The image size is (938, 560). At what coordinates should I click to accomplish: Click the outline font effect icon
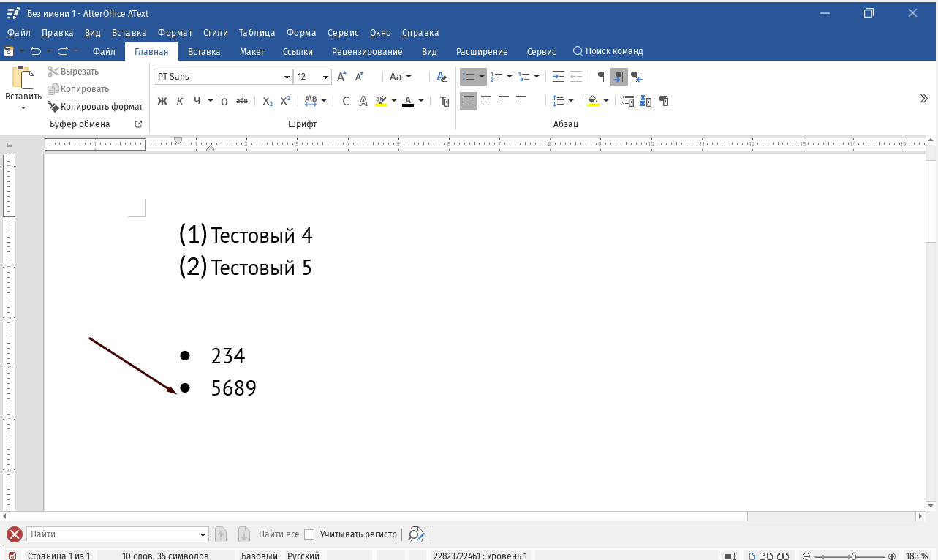[x=363, y=101]
